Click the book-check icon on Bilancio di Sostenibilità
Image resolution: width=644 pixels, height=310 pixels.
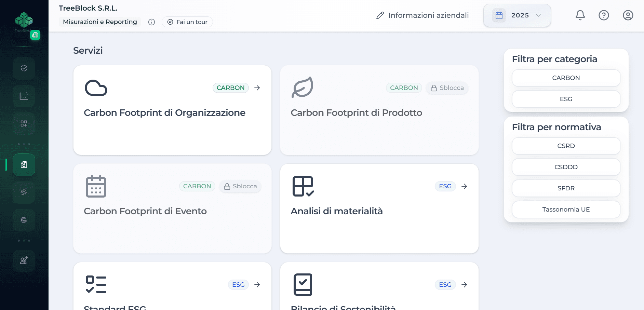tap(303, 284)
